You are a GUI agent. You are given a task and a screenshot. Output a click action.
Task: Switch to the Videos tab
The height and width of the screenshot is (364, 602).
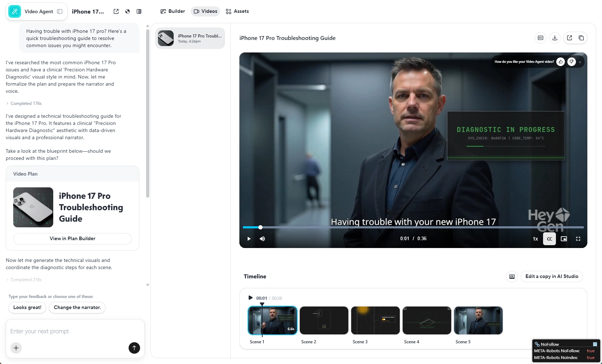(x=205, y=11)
